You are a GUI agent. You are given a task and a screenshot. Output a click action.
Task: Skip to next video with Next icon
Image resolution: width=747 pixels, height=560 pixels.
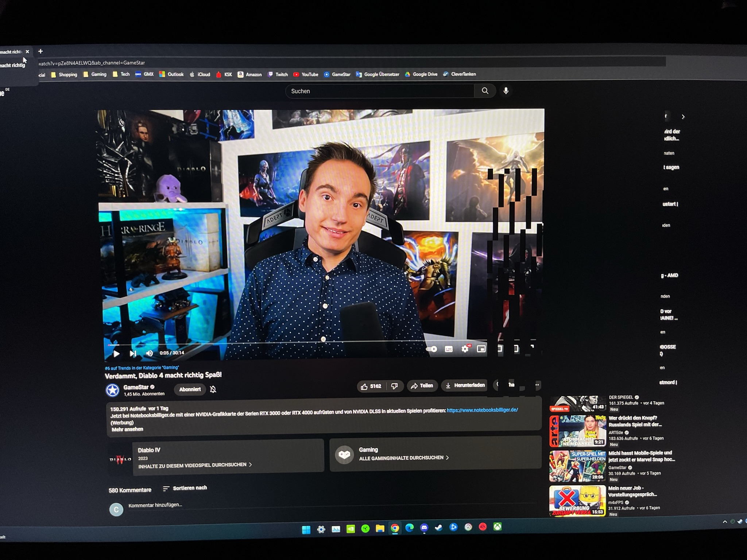click(x=133, y=353)
